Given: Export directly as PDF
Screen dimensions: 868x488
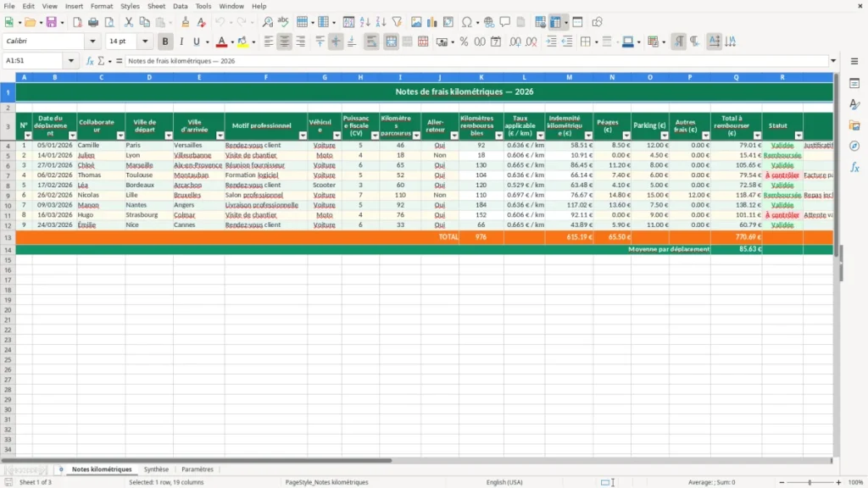Looking at the screenshot, I should pyautogui.click(x=77, y=22).
